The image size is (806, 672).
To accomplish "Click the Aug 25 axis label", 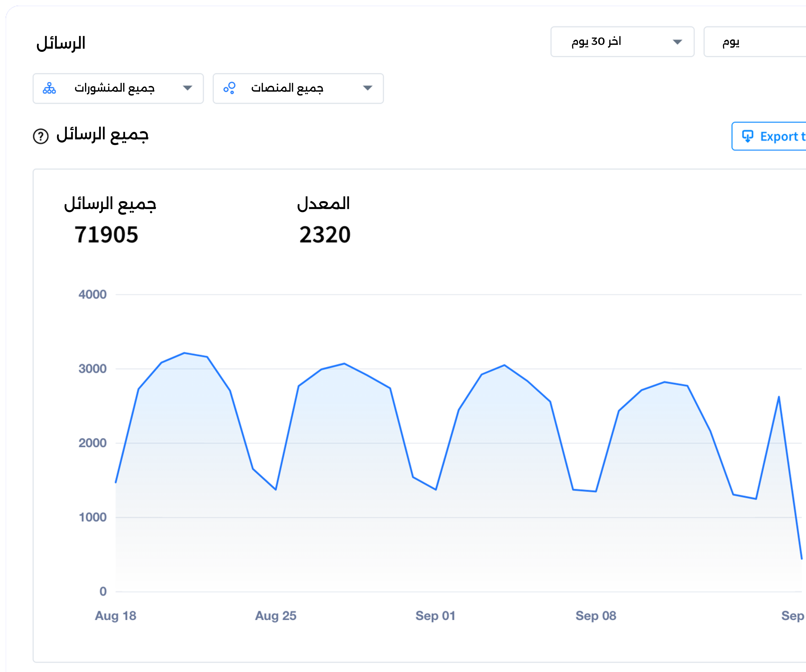I will point(276,616).
